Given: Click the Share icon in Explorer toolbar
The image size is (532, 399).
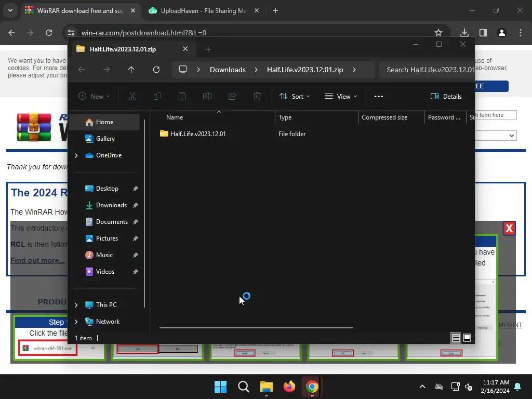Looking at the screenshot, I should coord(232,96).
